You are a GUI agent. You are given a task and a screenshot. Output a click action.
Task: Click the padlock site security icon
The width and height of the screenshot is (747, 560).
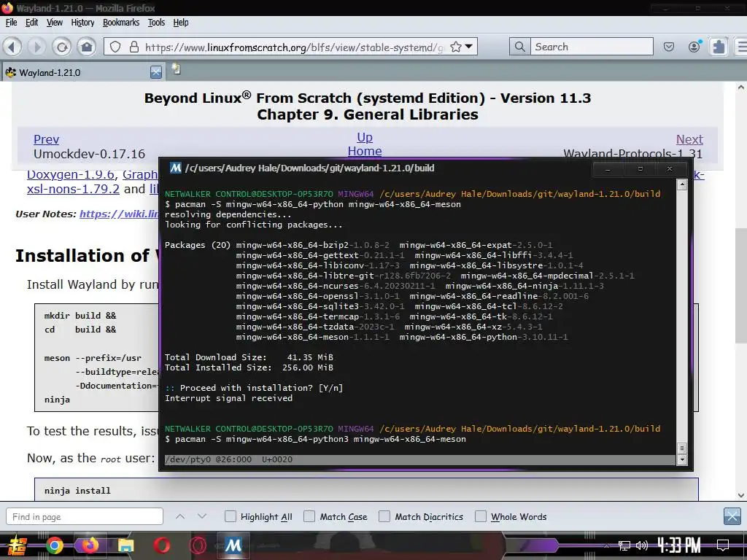coord(134,47)
